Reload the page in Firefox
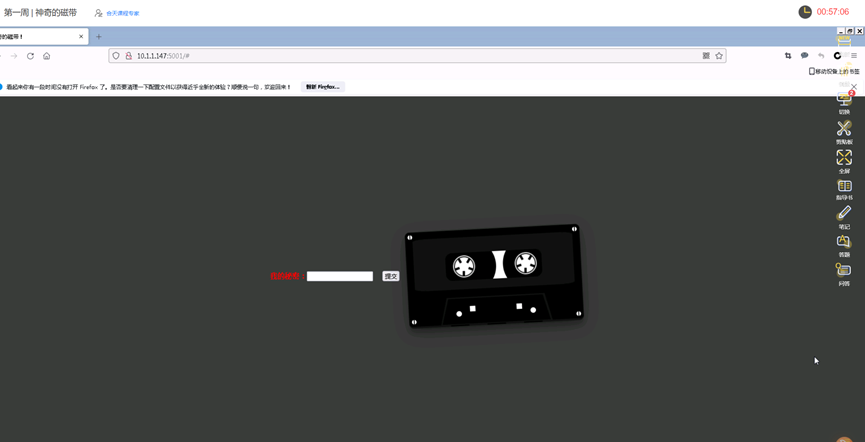Image resolution: width=865 pixels, height=442 pixels. coord(30,56)
